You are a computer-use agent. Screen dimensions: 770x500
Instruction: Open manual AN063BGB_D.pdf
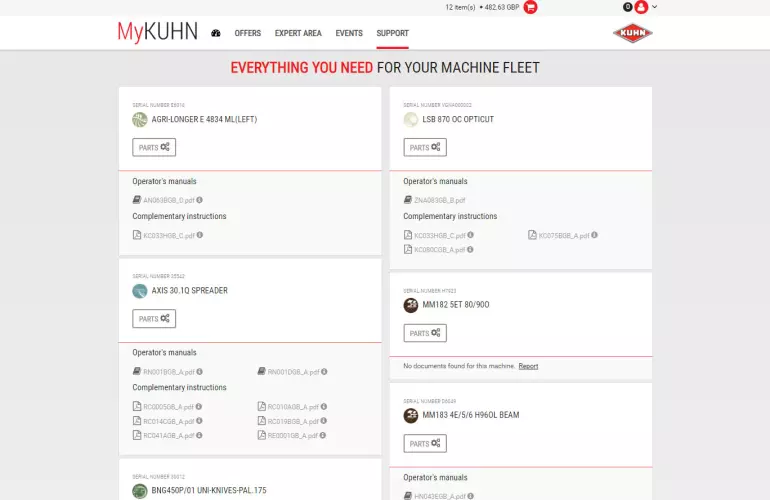pyautogui.click(x=169, y=200)
